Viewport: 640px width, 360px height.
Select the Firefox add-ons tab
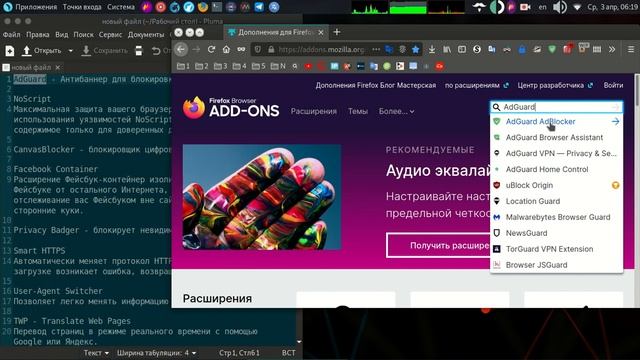(x=276, y=32)
